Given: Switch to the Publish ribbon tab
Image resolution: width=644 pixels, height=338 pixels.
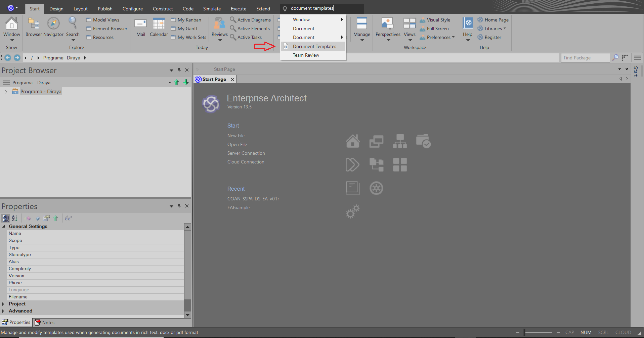Looking at the screenshot, I should (x=105, y=9).
